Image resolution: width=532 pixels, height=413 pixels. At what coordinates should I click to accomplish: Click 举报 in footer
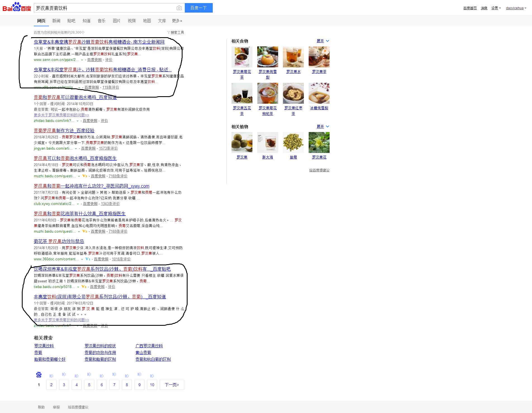point(56,407)
